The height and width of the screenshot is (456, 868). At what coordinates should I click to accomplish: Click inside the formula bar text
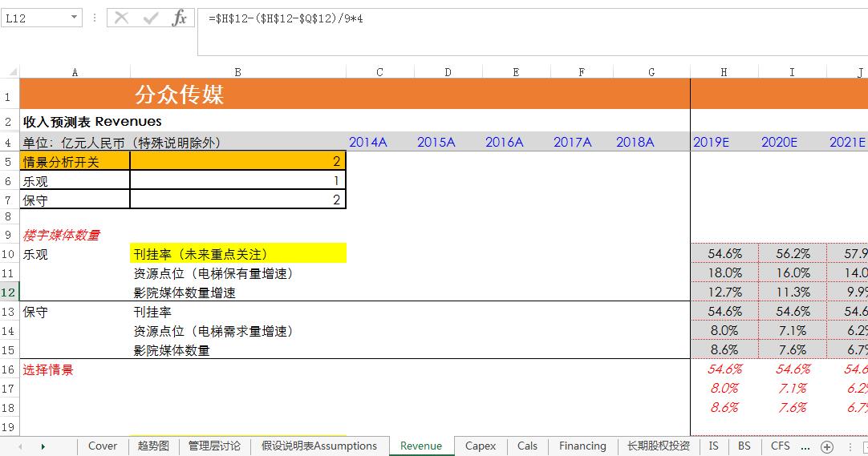coord(286,18)
